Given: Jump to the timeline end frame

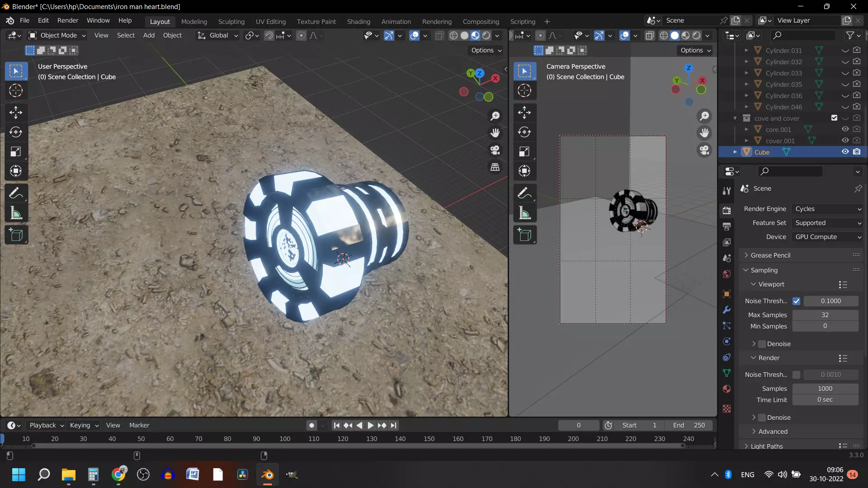Looking at the screenshot, I should 394,425.
